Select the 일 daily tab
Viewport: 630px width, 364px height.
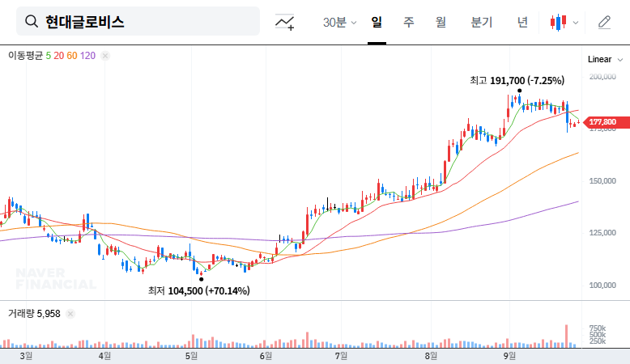coord(377,22)
